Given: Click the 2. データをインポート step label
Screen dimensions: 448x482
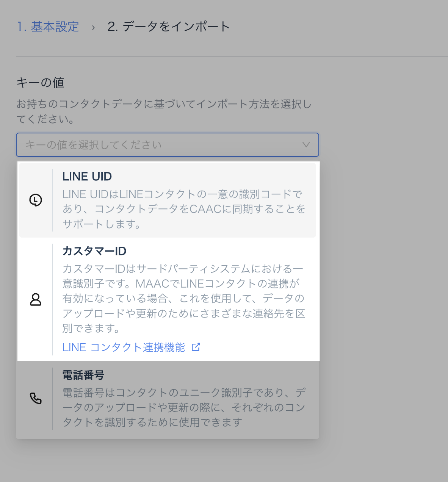Looking at the screenshot, I should pyautogui.click(x=169, y=27).
